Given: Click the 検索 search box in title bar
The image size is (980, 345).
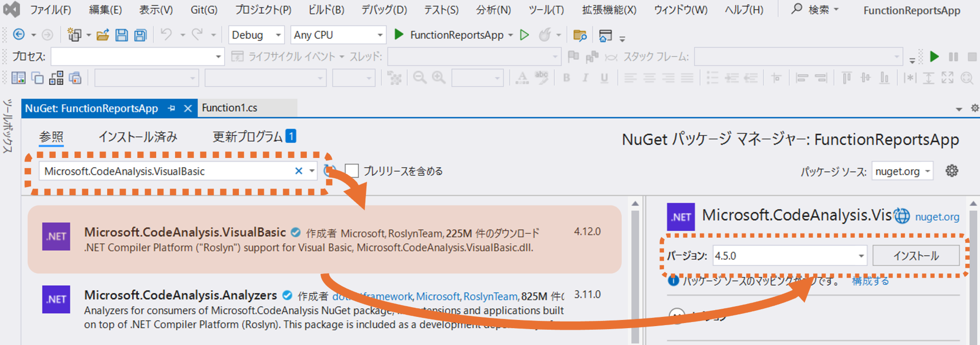Looking at the screenshot, I should click(x=814, y=10).
